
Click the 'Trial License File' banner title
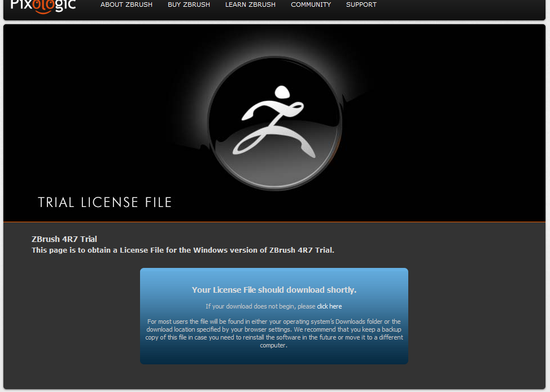coord(104,202)
